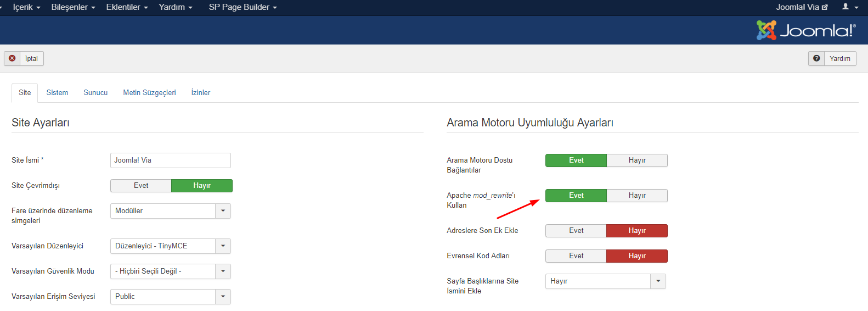Open the user account menu icon
The height and width of the screenshot is (311, 868).
click(849, 7)
